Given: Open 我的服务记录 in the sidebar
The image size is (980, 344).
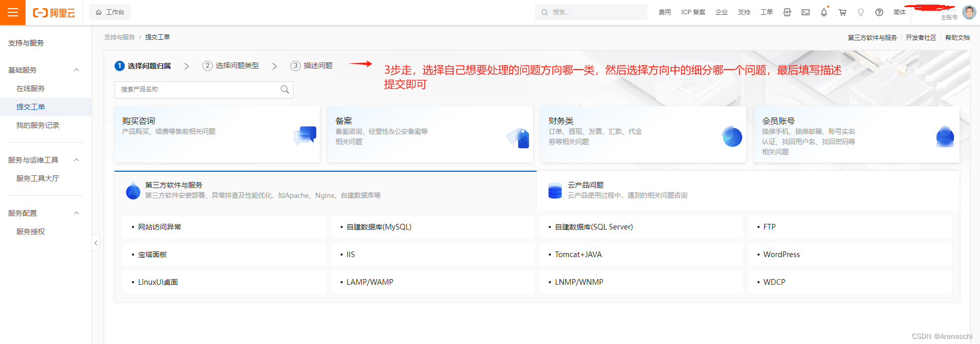Looking at the screenshot, I should pyautogui.click(x=38, y=125).
